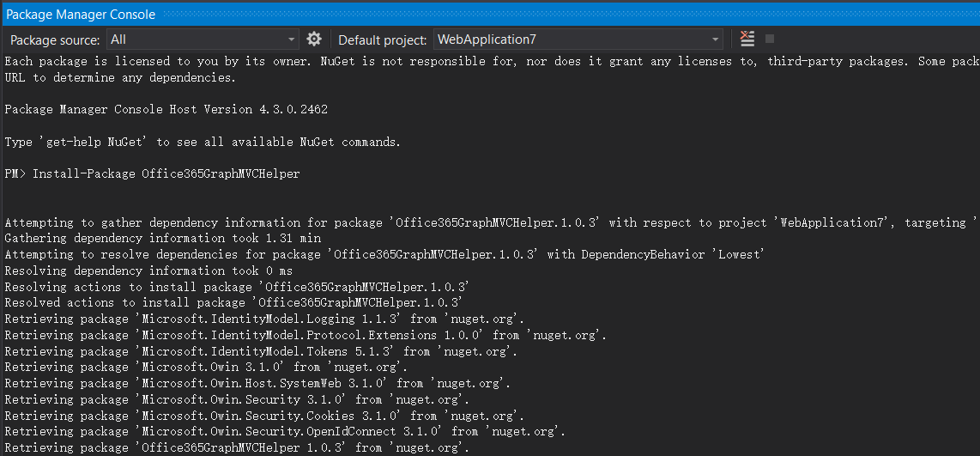This screenshot has width=980, height=456.
Task: Select the WebApplication7 project field
Action: click(572, 40)
